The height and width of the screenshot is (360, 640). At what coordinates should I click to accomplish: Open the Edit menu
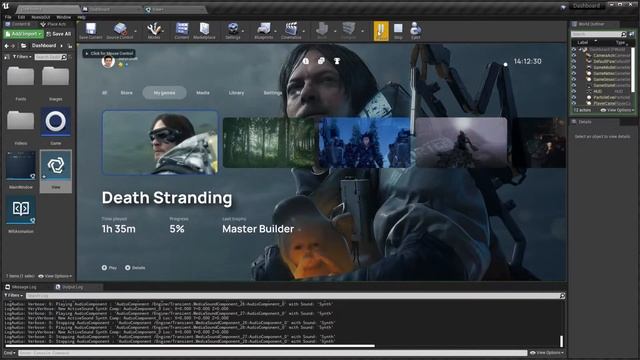point(21,17)
